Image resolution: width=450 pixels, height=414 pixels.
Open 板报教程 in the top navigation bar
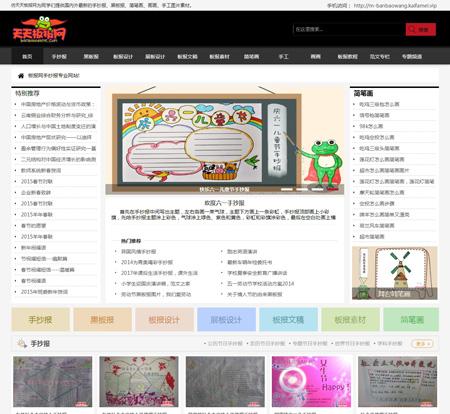347,56
